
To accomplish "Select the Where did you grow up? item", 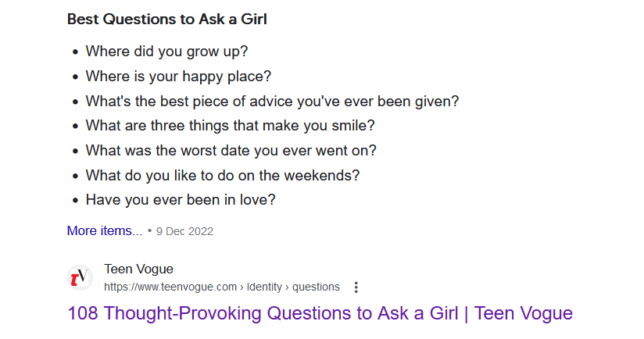I will [166, 52].
